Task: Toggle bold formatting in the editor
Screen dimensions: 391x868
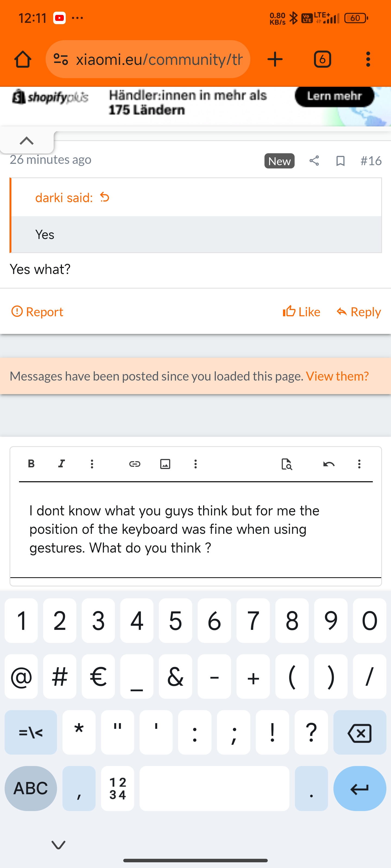Action: (x=31, y=464)
